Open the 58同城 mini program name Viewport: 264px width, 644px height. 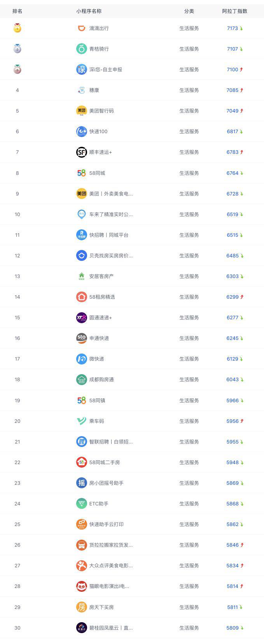pyautogui.click(x=97, y=173)
